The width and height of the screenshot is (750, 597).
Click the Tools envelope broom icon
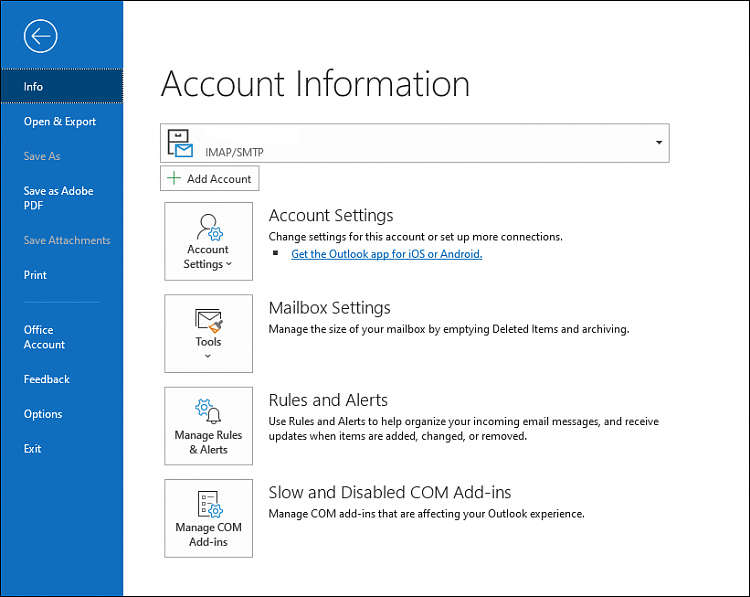(209, 321)
